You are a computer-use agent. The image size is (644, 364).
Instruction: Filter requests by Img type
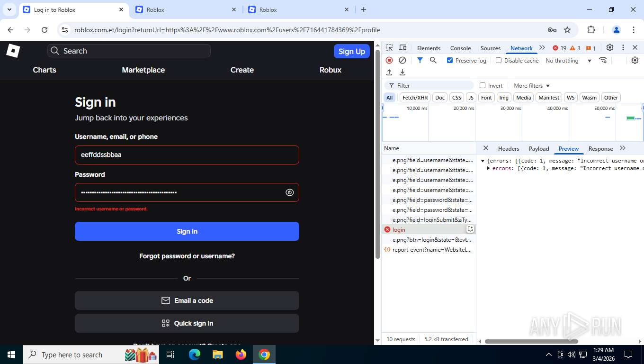pos(504,98)
